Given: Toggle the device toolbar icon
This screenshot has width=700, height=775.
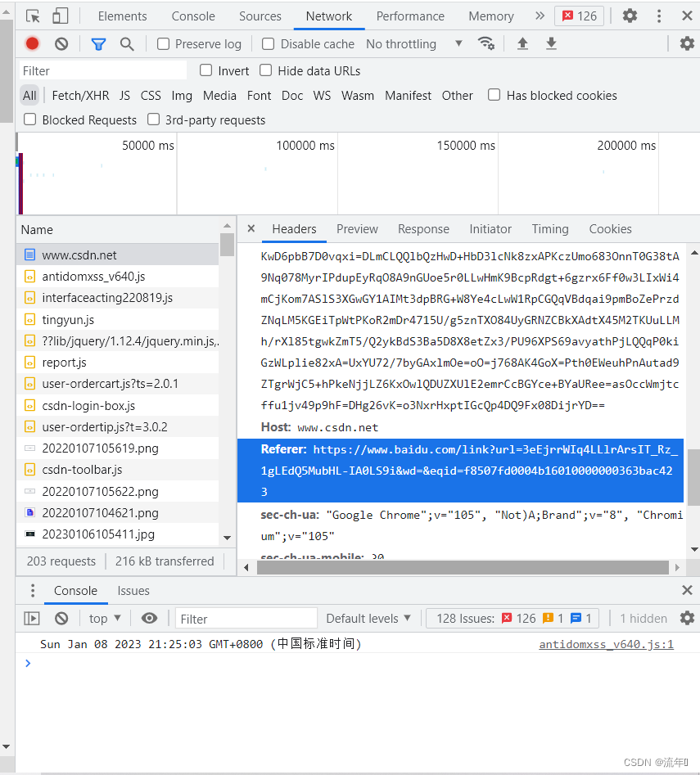Looking at the screenshot, I should point(61,16).
